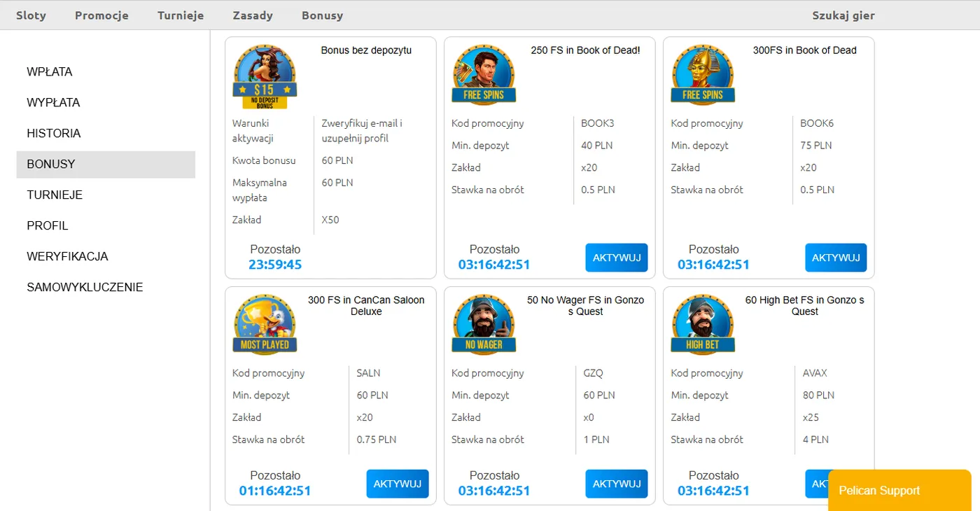Activate the 250 FS Book of Dead bonus
The width and height of the screenshot is (980, 511).
[616, 258]
